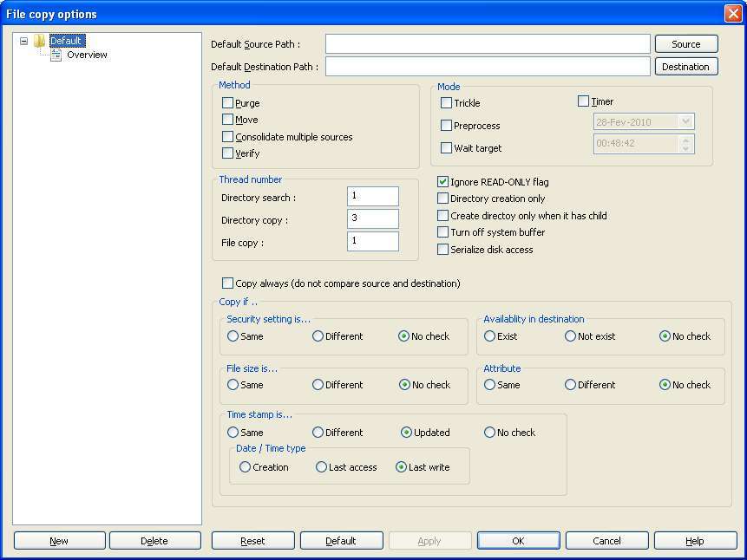Image resolution: width=747 pixels, height=560 pixels.
Task: Collapse the Default tree node
Action: coord(23,41)
